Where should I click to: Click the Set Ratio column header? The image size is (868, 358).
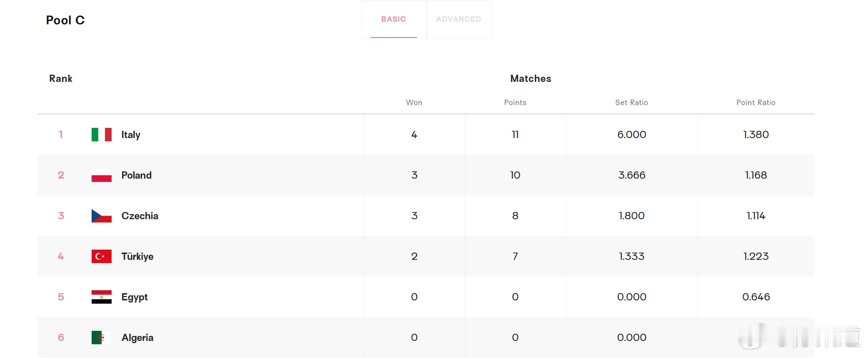(631, 103)
